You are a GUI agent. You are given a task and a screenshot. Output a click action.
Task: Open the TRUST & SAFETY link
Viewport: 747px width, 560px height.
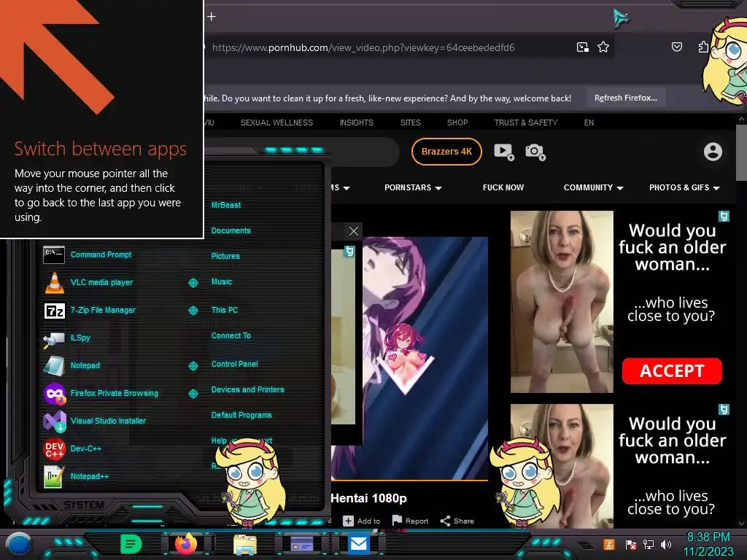[x=525, y=122]
